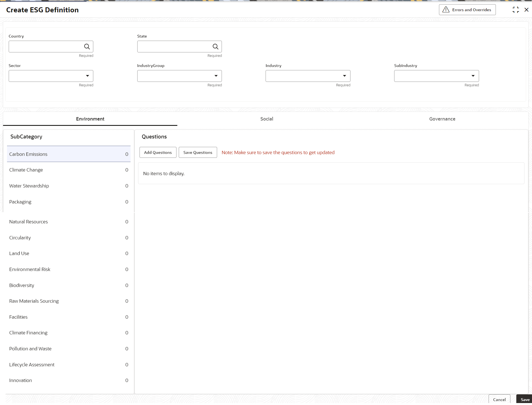Close the Create ESG Definition screen
The width and height of the screenshot is (532, 405).
point(526,10)
